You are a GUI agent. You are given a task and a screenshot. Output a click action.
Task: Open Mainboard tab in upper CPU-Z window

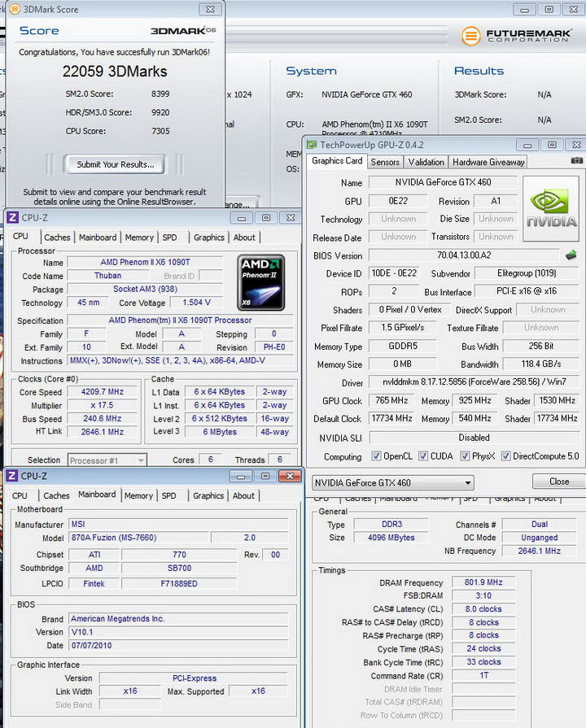[x=98, y=238]
